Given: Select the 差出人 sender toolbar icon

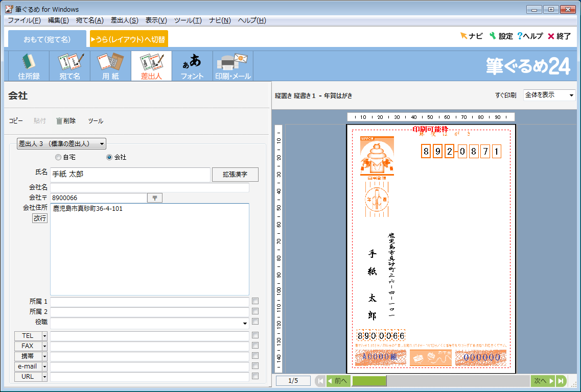Looking at the screenshot, I should [x=151, y=66].
